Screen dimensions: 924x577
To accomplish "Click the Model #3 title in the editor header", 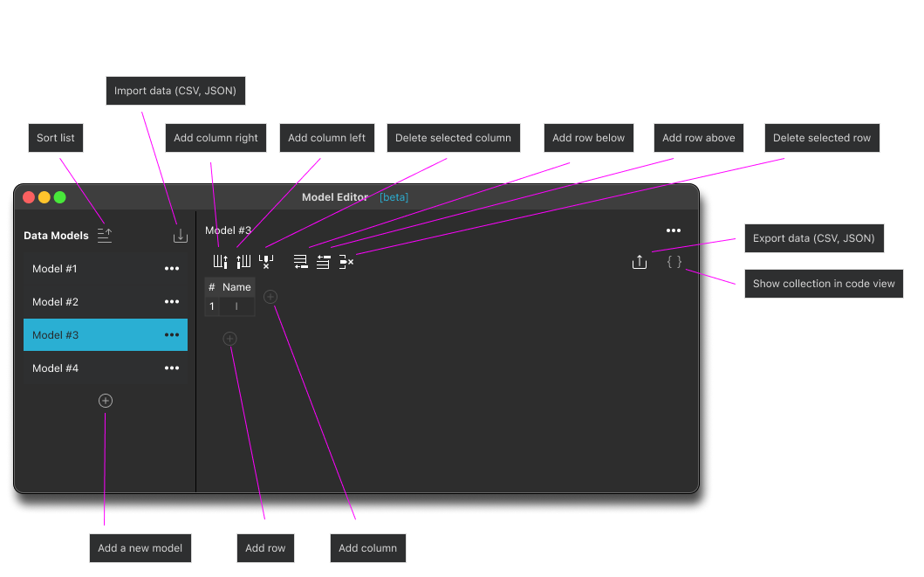I will pos(228,230).
